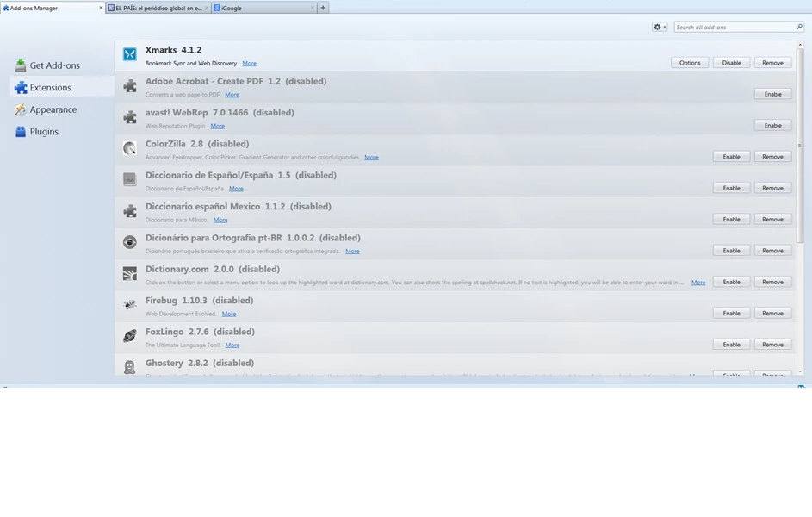Click the Ghostery 2.8.2 extension title
The width and height of the screenshot is (812, 517).
[x=200, y=363]
